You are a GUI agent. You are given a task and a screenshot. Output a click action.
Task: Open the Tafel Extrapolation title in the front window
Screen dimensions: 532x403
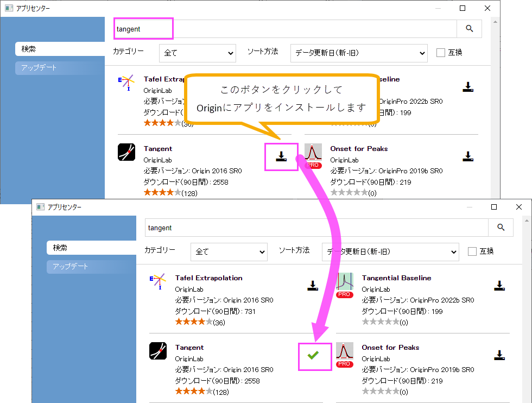tap(208, 278)
